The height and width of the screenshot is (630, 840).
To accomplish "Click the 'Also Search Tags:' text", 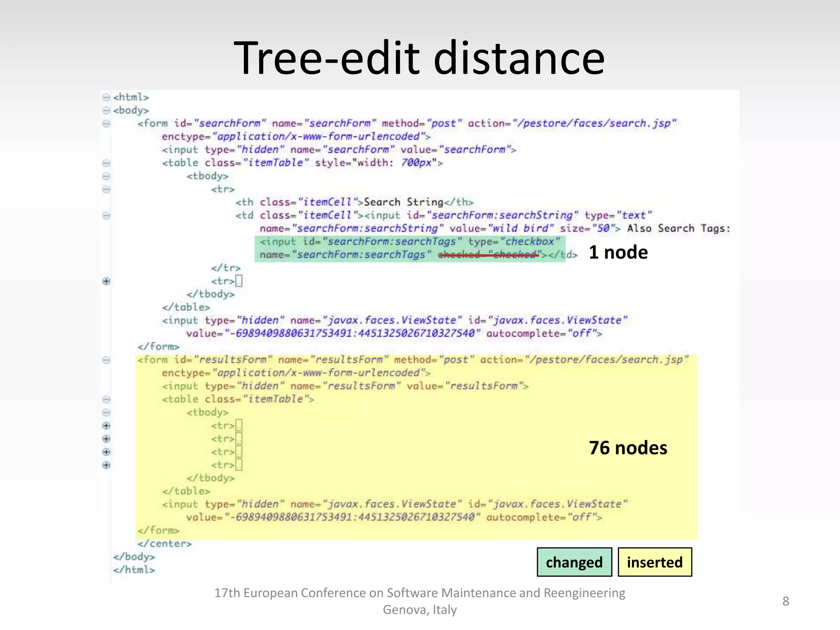I will [679, 228].
